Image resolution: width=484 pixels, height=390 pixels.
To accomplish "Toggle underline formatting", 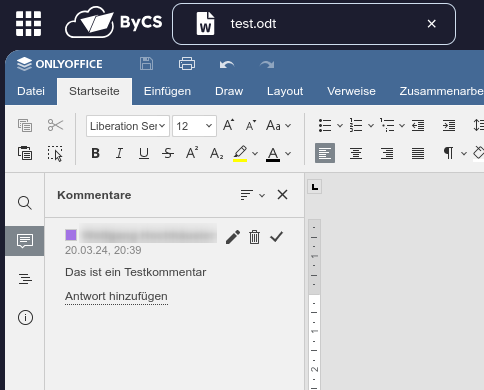I will click(x=144, y=154).
